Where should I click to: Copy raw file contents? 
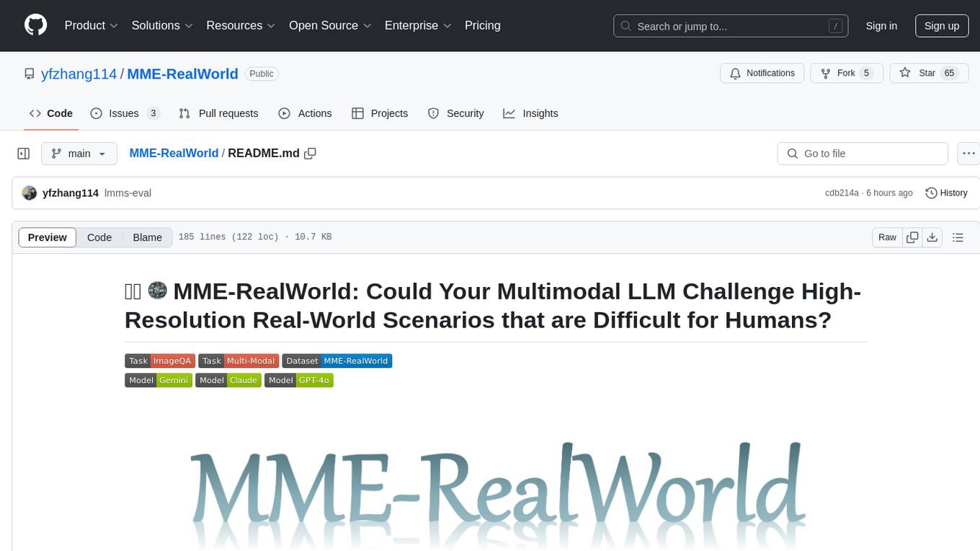point(912,237)
